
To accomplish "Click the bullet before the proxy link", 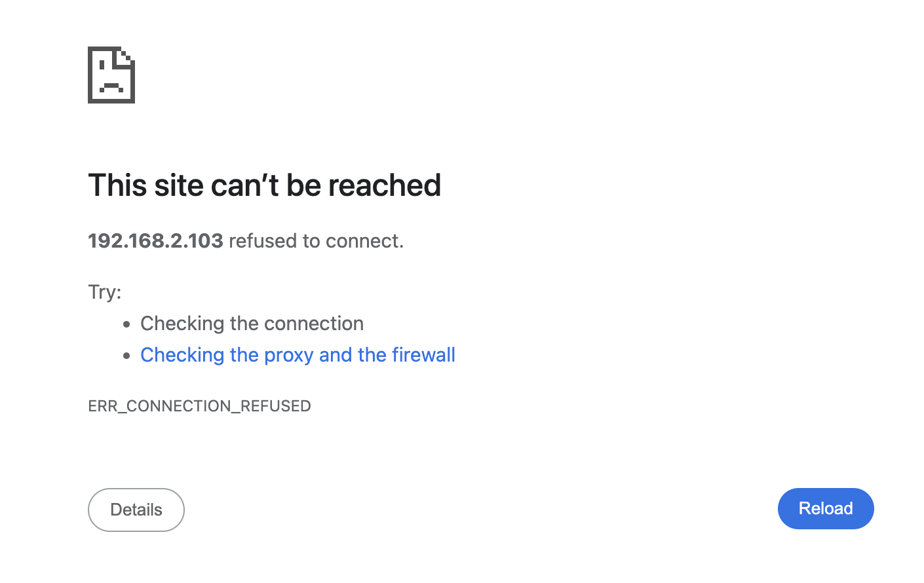I will coord(126,356).
